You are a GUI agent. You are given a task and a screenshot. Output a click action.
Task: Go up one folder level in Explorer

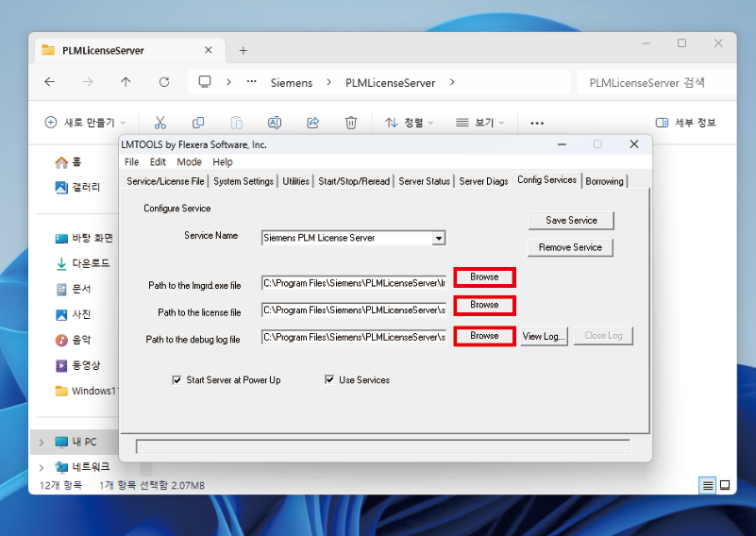126,82
